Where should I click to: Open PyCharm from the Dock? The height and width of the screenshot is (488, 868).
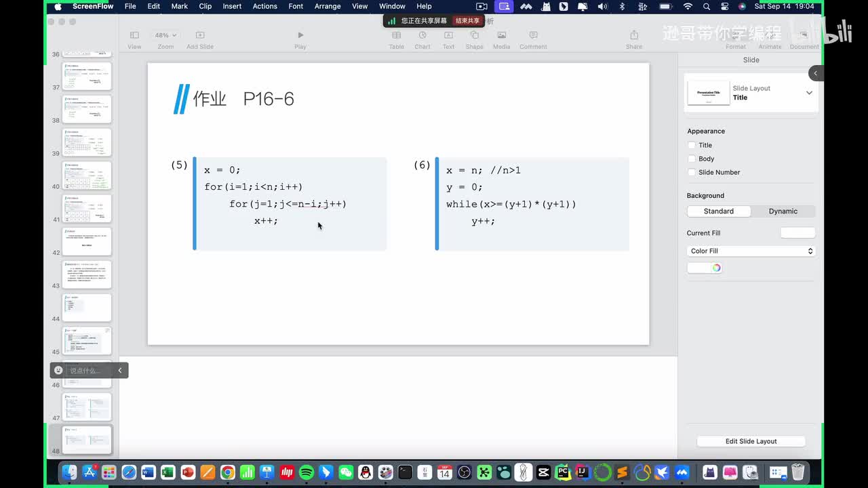(x=563, y=472)
